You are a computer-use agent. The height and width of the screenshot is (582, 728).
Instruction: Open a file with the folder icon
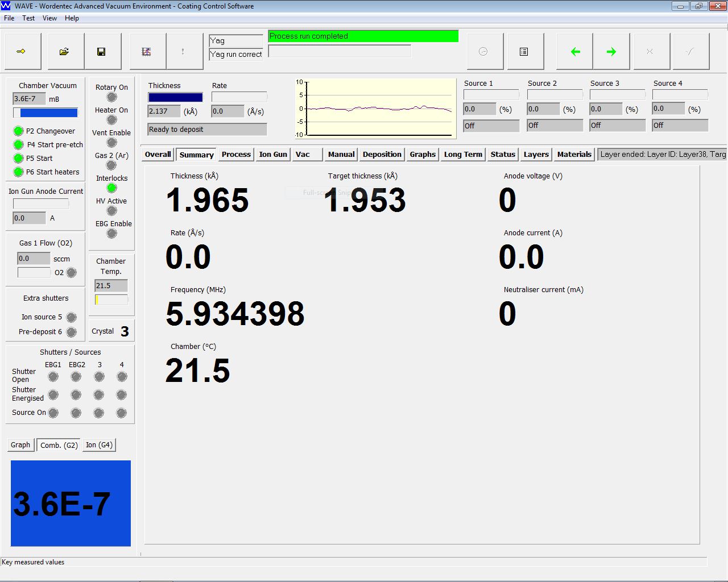tap(64, 52)
